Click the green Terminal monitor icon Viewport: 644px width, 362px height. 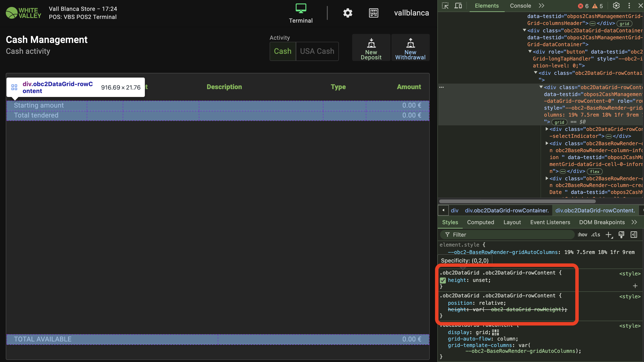pyautogui.click(x=301, y=8)
